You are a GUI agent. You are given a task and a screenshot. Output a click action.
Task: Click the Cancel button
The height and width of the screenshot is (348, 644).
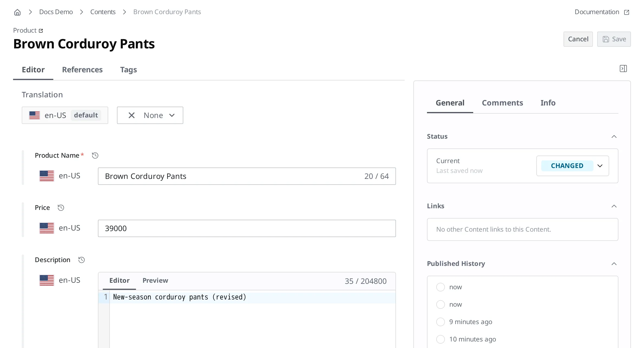(578, 39)
